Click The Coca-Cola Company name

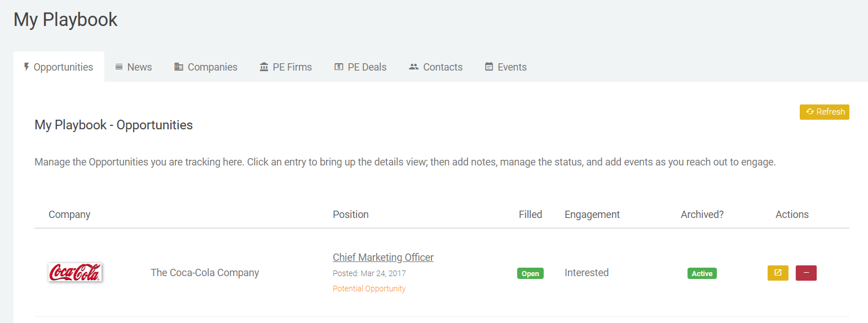point(205,273)
